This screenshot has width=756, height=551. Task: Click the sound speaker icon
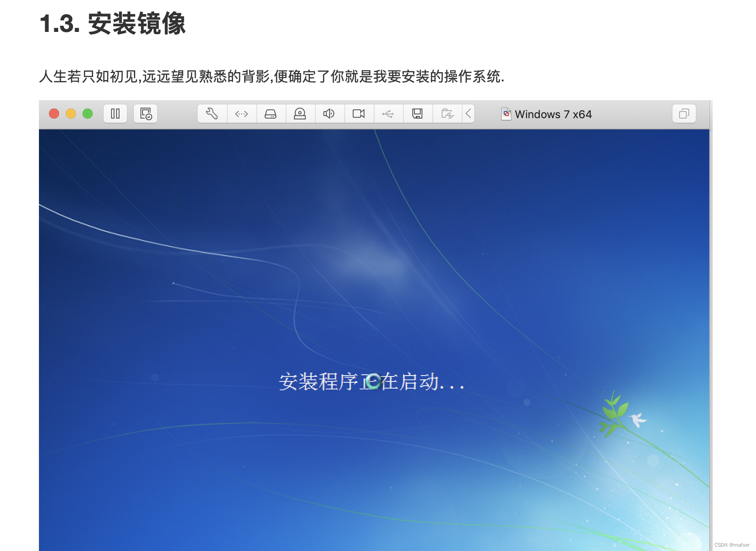[329, 114]
